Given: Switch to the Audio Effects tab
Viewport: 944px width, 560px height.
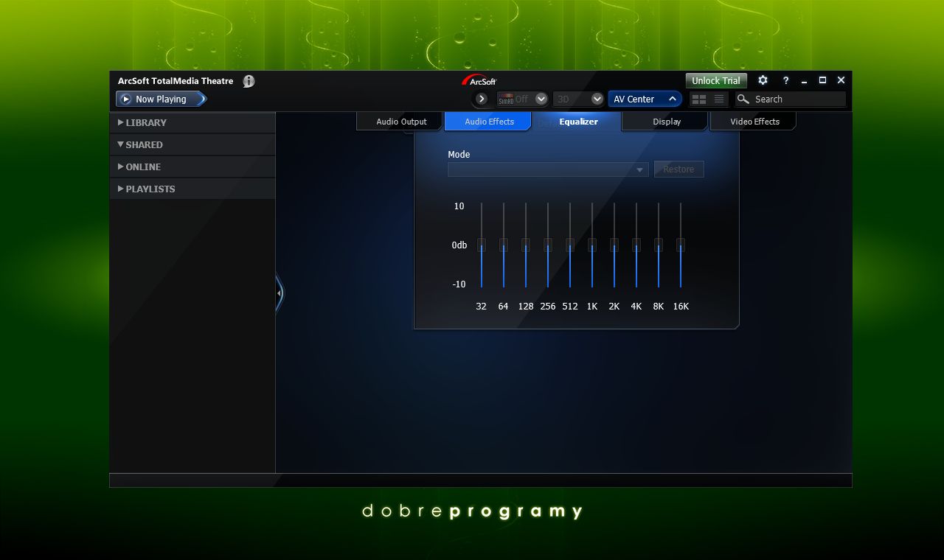Looking at the screenshot, I should (489, 122).
